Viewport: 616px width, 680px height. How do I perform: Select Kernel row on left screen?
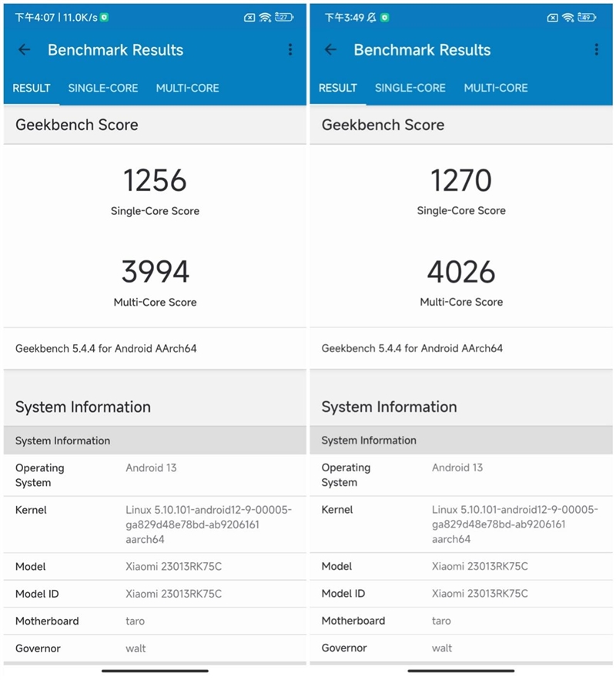click(155, 524)
